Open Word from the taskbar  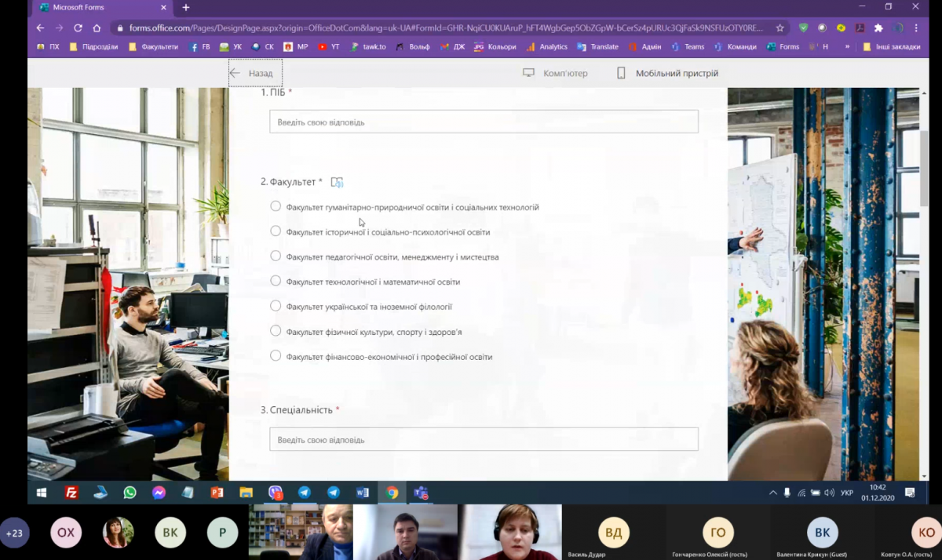click(363, 493)
